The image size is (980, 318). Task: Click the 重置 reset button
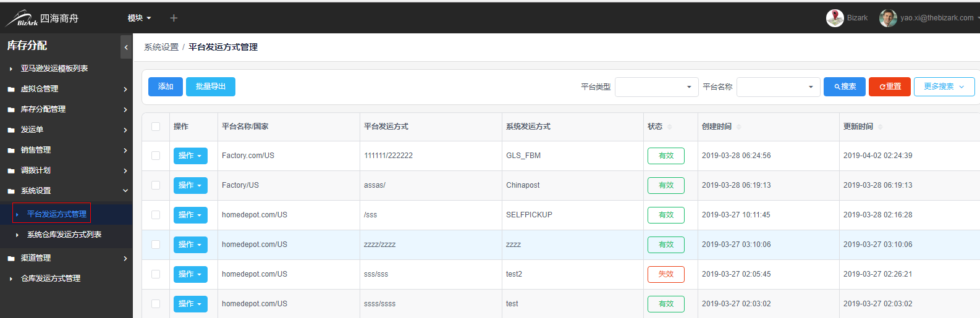(x=890, y=86)
